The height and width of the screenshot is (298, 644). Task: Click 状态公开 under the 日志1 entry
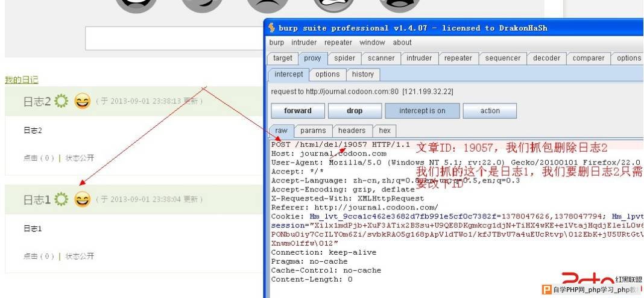pyautogui.click(x=80, y=256)
